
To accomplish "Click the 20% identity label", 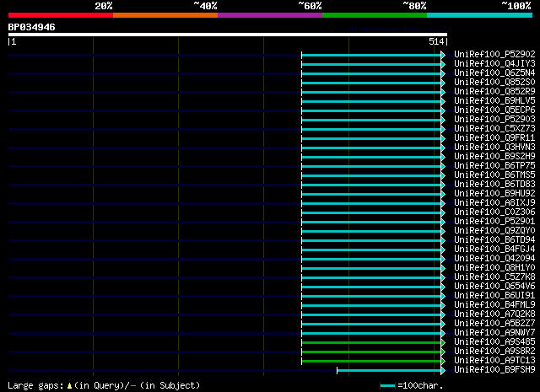I will click(x=103, y=6).
